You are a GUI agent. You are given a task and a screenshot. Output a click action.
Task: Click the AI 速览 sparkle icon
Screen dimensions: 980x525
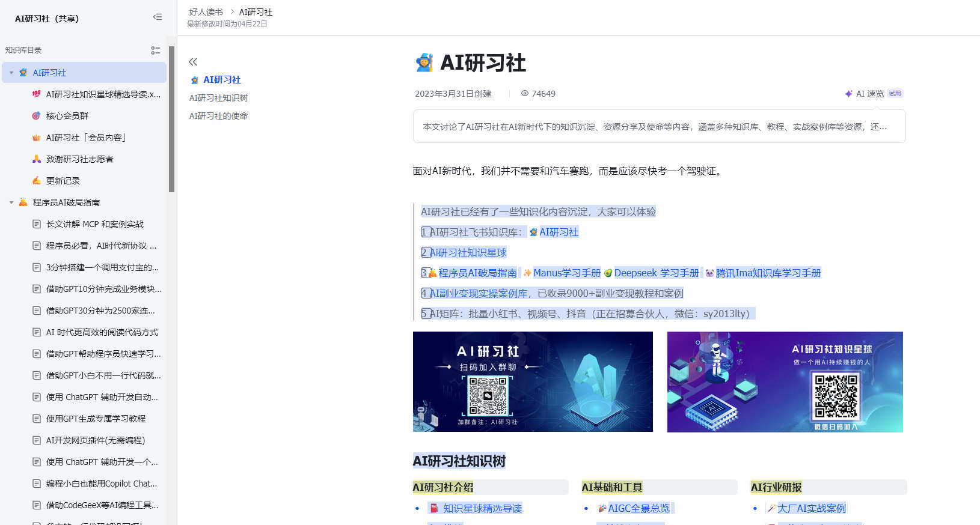pos(848,94)
